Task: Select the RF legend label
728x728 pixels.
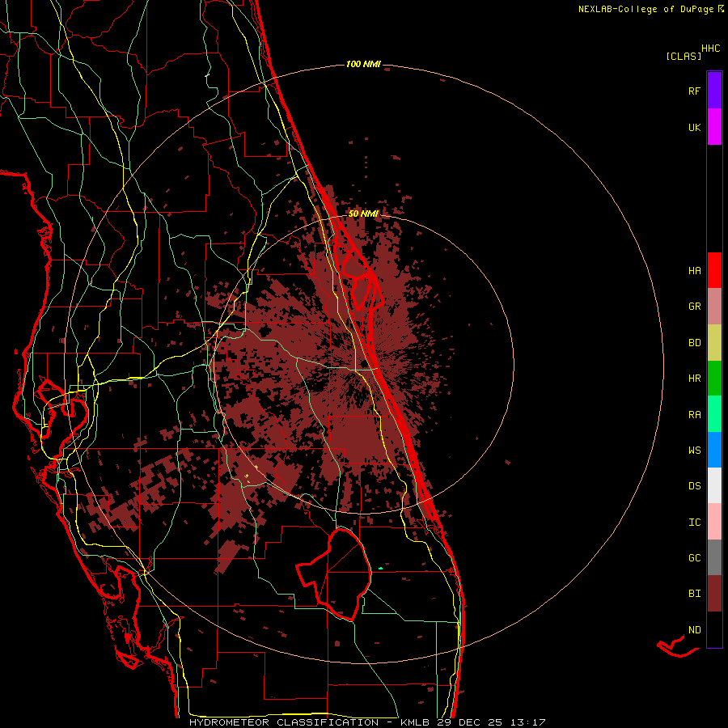Action: click(695, 91)
